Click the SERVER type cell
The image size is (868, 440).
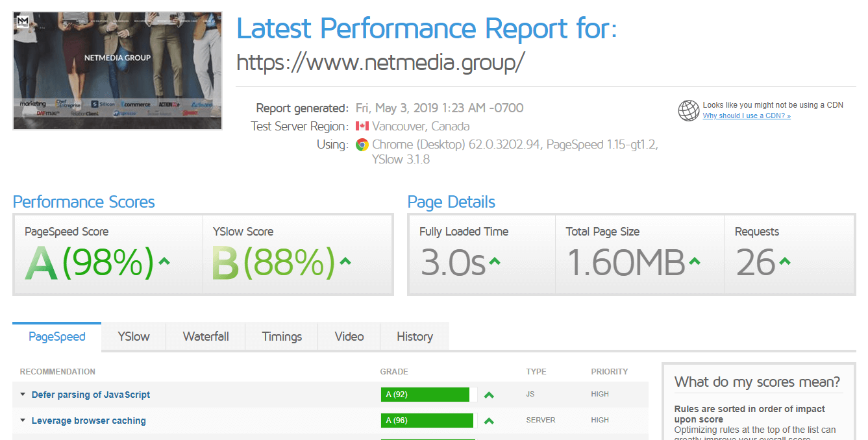541,420
